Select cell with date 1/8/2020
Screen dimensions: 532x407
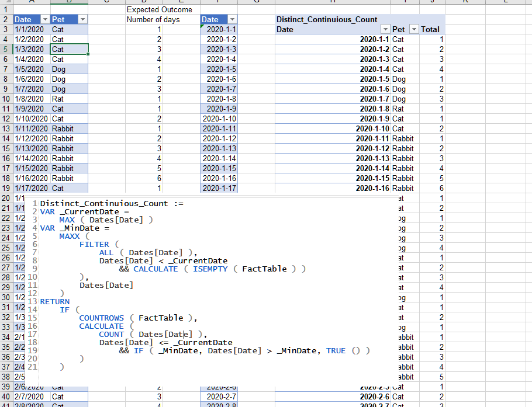coord(32,99)
